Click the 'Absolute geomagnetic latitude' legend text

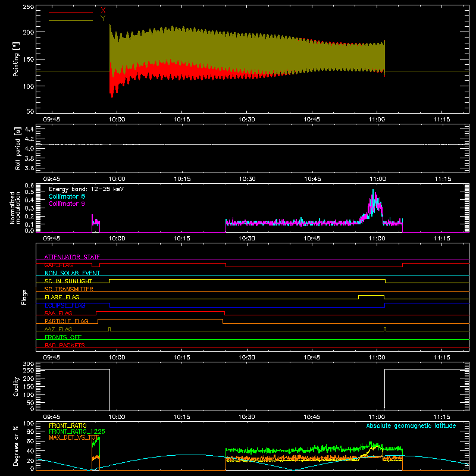click(411, 425)
